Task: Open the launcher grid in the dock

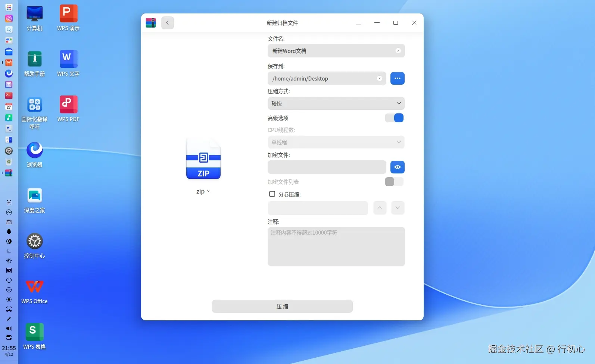Action: click(9, 7)
